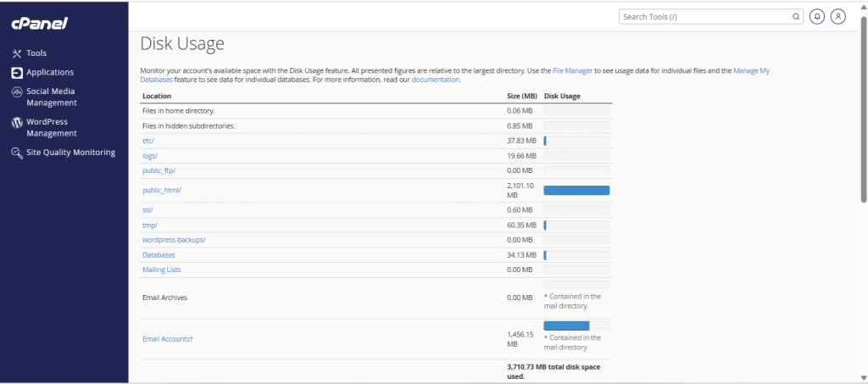
Task: Open the user account icon
Action: point(838,16)
